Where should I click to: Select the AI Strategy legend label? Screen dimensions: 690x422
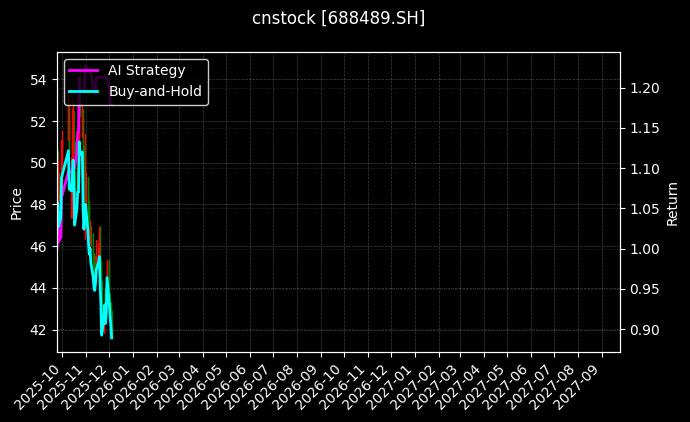pos(146,70)
